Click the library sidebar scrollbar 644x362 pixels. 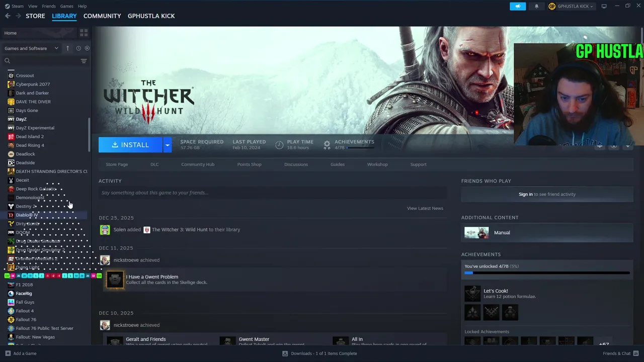pos(90,135)
